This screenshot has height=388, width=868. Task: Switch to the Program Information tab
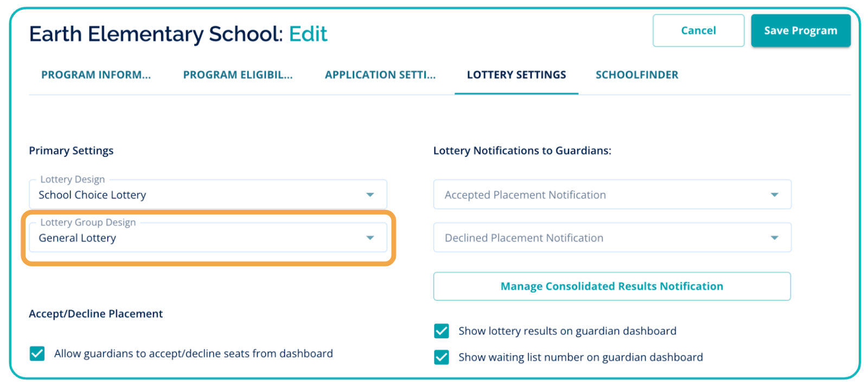[96, 75]
